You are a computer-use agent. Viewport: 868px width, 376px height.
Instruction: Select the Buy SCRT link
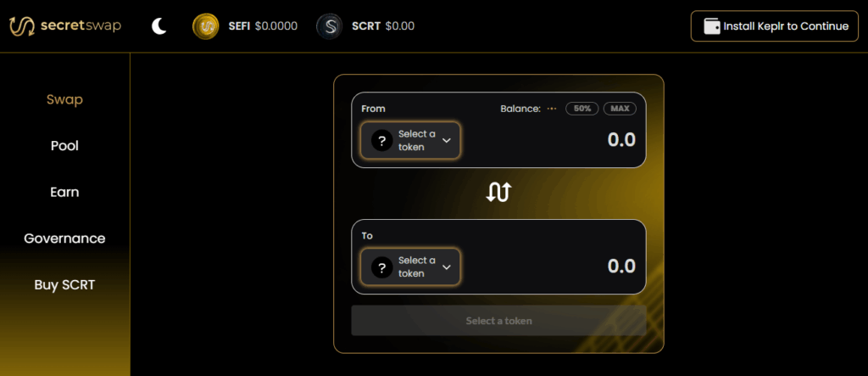[x=64, y=284]
